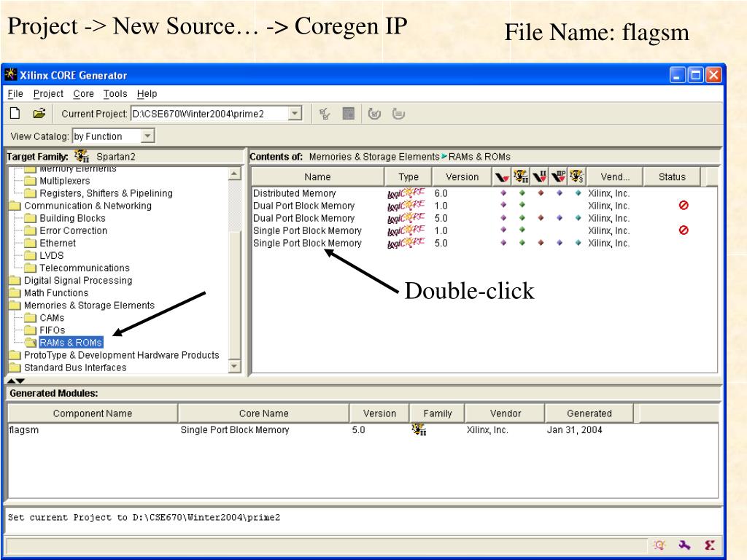747x560 pixels.
Task: Select Single Port Block Memory version 5.0
Action: (x=484, y=243)
